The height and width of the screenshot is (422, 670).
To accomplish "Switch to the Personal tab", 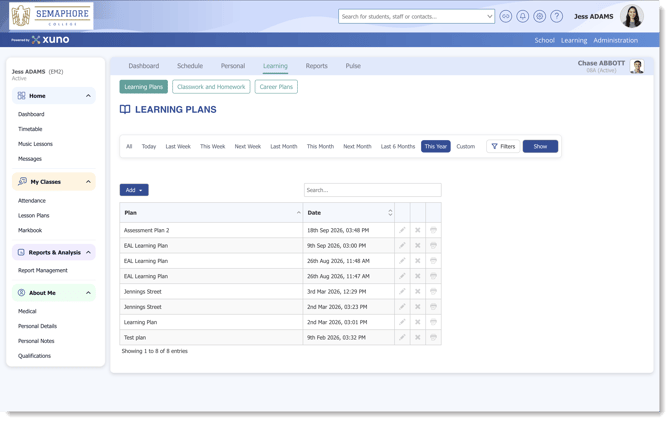I will point(232,66).
